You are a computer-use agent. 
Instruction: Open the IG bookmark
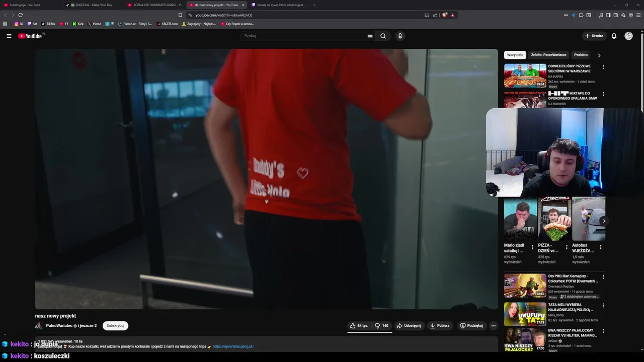[19, 24]
